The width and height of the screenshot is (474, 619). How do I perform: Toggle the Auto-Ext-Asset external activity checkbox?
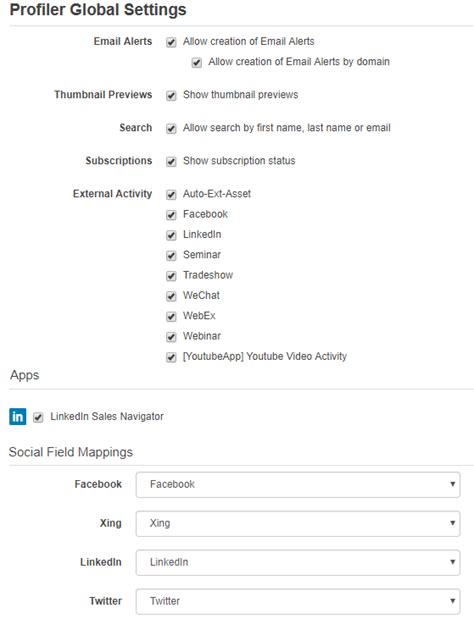(x=171, y=195)
